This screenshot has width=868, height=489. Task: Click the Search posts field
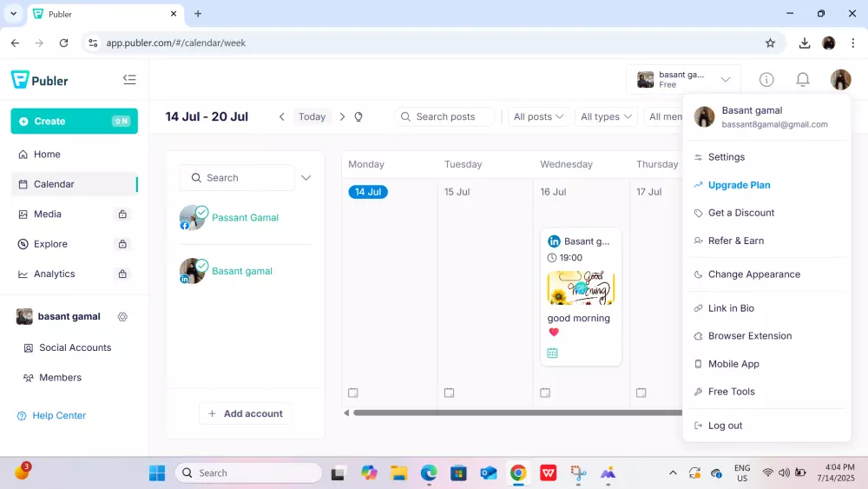tap(444, 117)
